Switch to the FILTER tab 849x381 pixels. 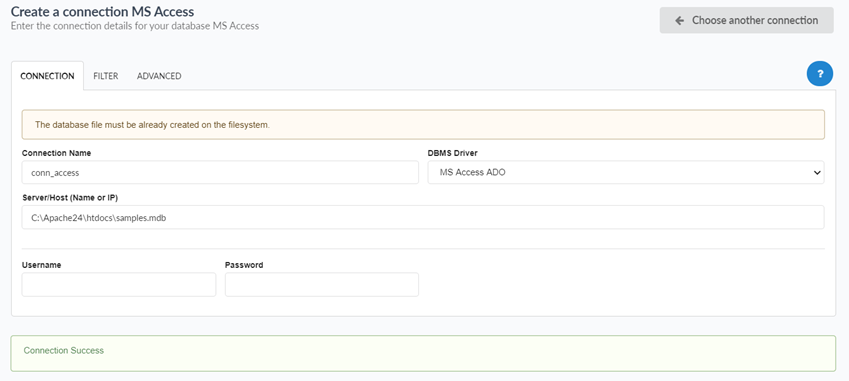pyautogui.click(x=106, y=76)
